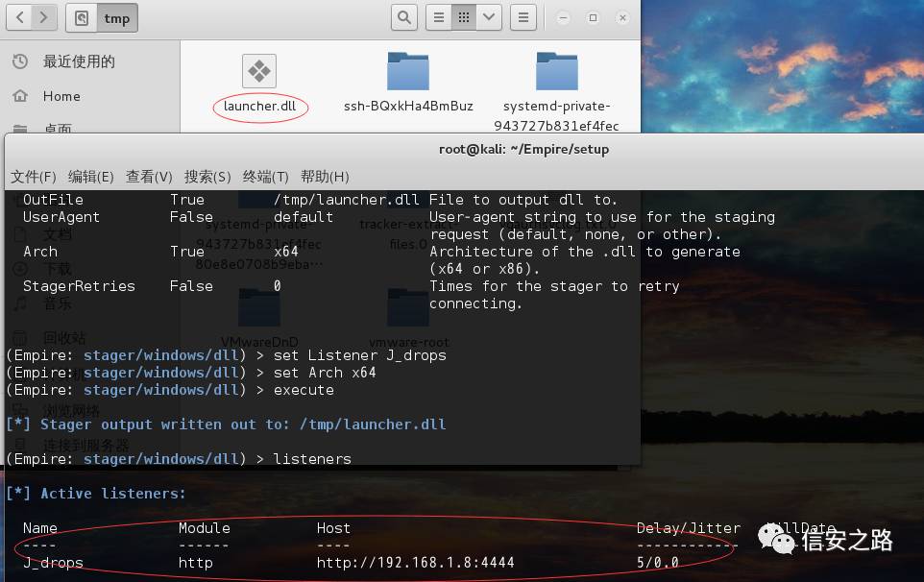Image resolution: width=924 pixels, height=582 pixels.
Task: Open terminal 帮助(H) menu
Action: [x=325, y=177]
